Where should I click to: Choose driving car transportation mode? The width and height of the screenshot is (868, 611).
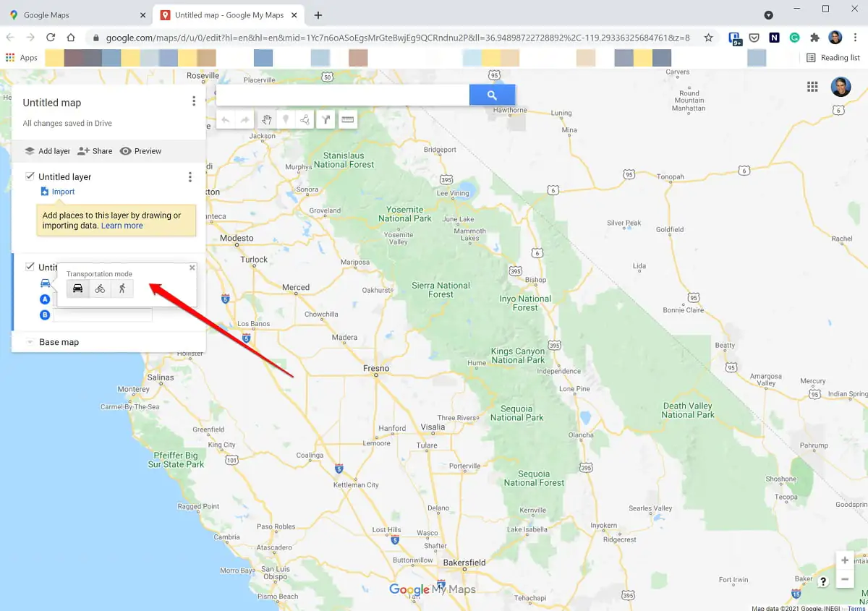pyautogui.click(x=77, y=289)
